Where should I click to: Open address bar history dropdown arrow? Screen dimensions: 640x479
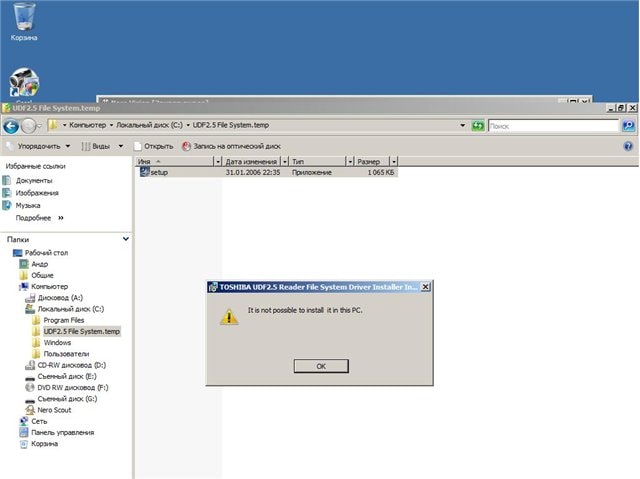pos(462,126)
